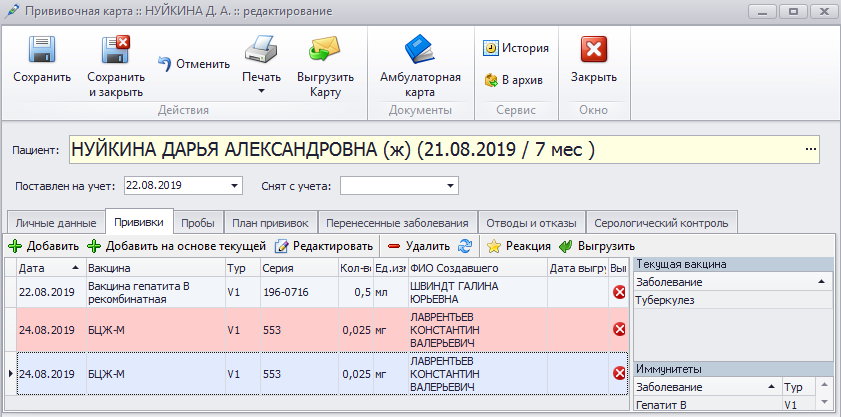Click the refresh arrows icon after Удалить
Viewport: 841px width, 417px height.
point(464,246)
